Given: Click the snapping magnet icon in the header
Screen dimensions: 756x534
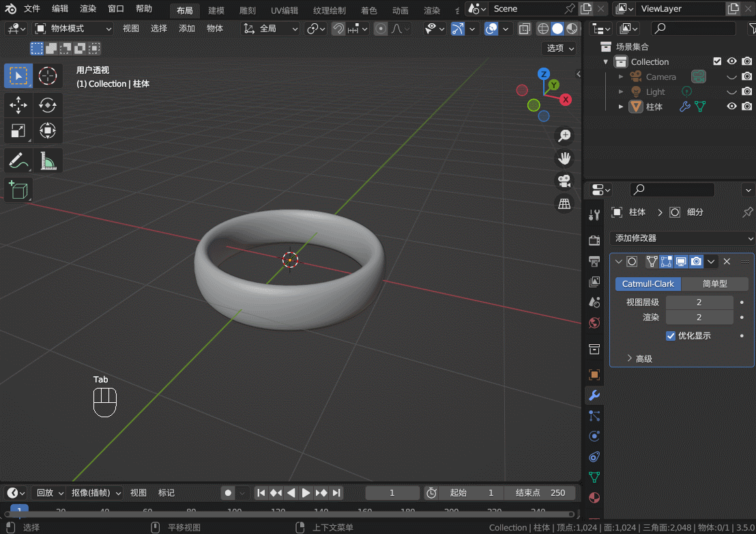Looking at the screenshot, I should coord(338,29).
